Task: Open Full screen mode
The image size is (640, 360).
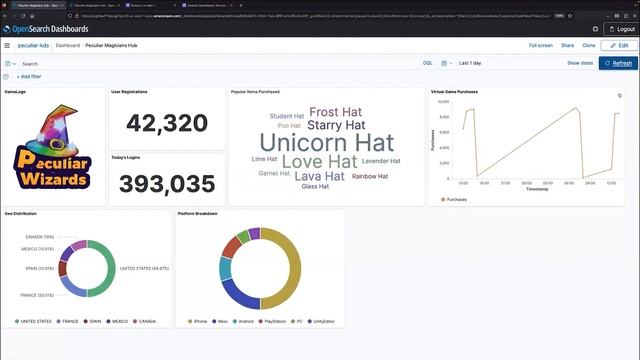Action: pos(540,45)
